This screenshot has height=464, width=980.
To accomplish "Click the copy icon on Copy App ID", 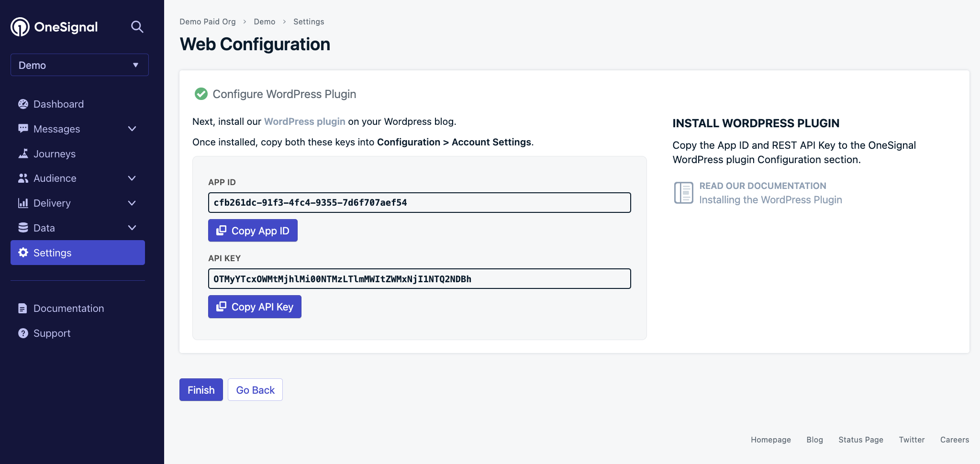I will (221, 231).
